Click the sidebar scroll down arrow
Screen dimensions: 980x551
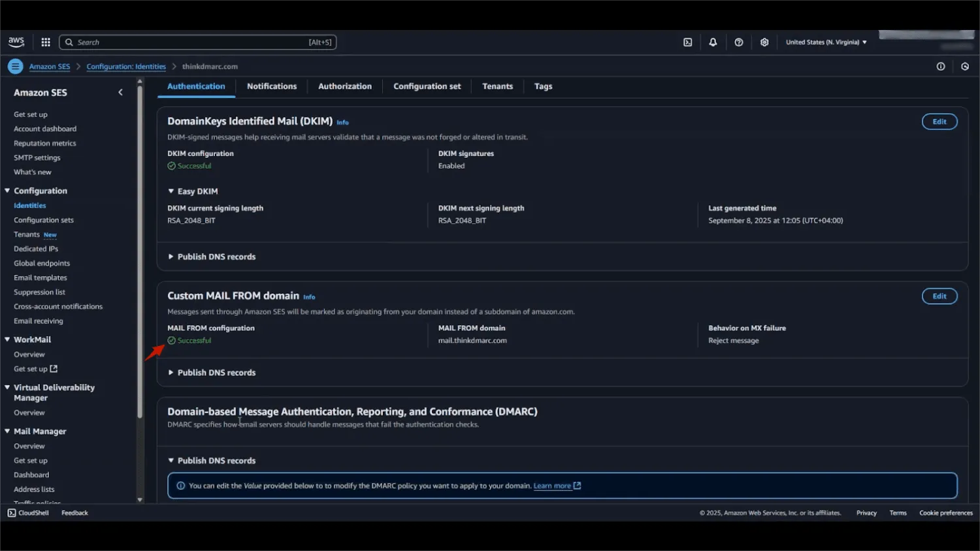click(x=140, y=499)
